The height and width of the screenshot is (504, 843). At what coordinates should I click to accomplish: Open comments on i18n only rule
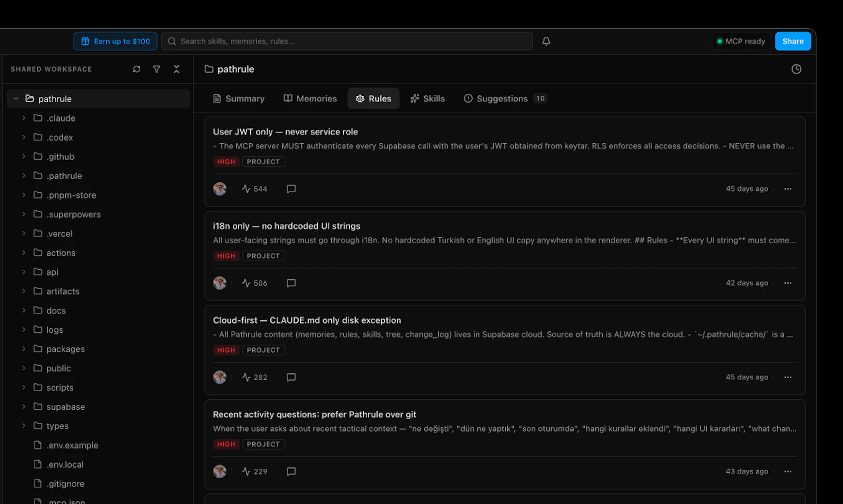pyautogui.click(x=291, y=283)
